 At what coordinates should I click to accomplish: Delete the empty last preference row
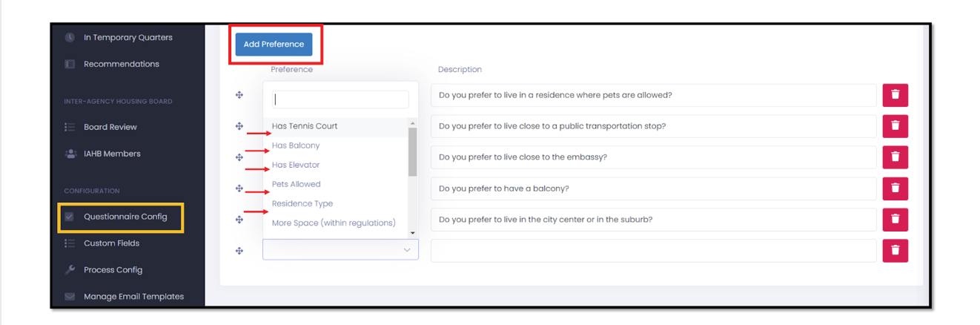895,251
